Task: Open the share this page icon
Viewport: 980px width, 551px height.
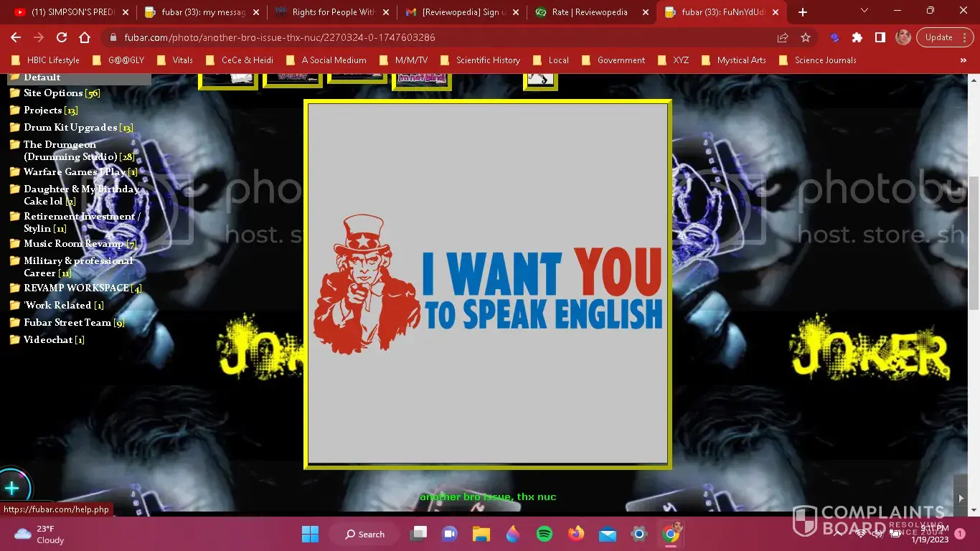Action: pyautogui.click(x=783, y=37)
